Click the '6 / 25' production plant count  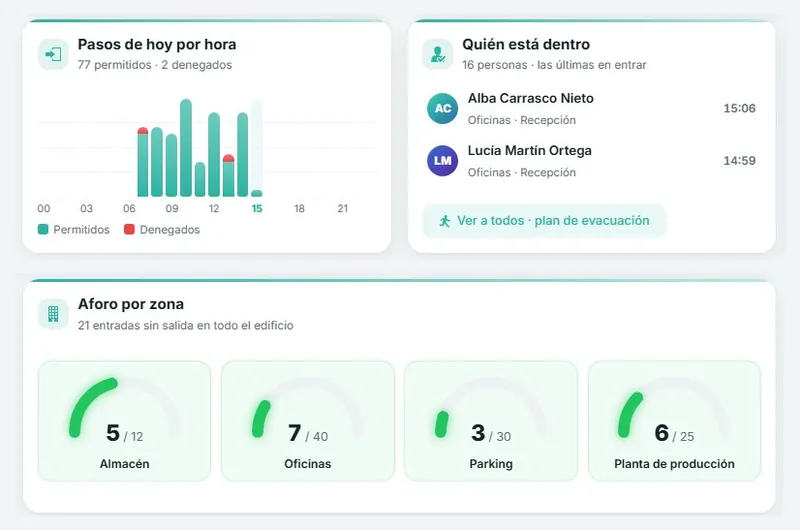tap(674, 434)
